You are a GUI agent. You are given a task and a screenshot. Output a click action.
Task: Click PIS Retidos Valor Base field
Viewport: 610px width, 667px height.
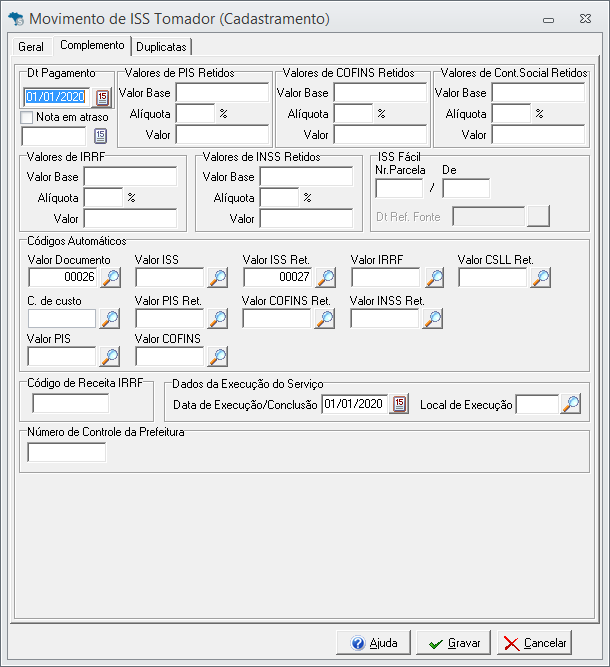click(222, 93)
